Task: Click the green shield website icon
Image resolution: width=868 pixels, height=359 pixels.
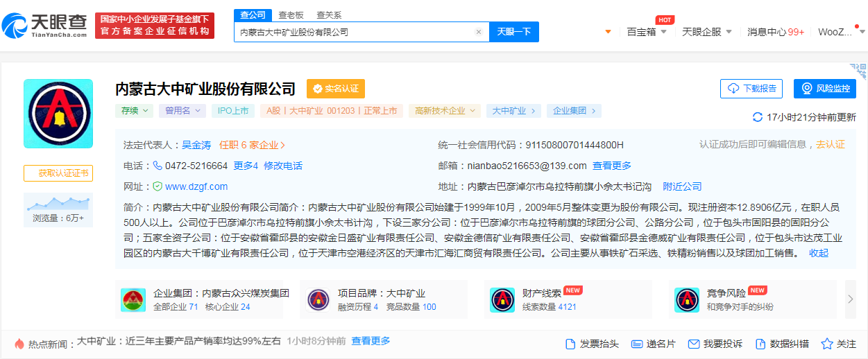Action: 158,186
